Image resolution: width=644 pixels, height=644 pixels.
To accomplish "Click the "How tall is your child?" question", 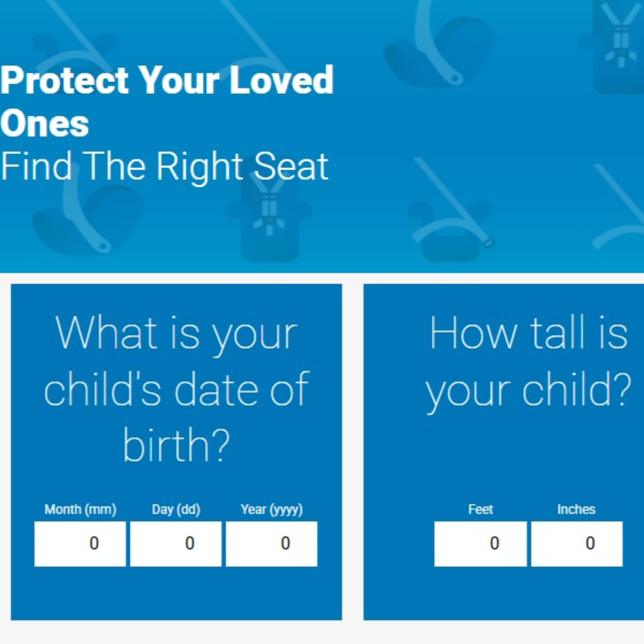I will (528, 362).
